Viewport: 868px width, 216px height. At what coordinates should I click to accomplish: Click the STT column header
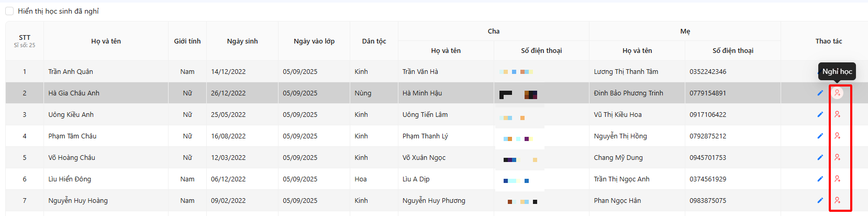[25, 38]
